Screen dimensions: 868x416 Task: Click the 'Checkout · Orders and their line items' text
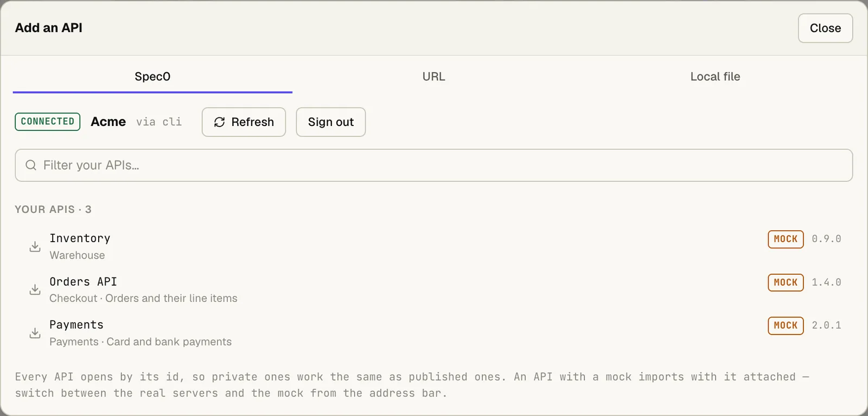[x=143, y=298]
